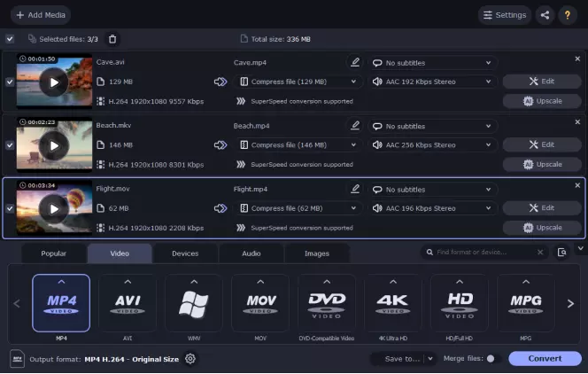Click the Convert button
The width and height of the screenshot is (588, 374).
pyautogui.click(x=545, y=359)
